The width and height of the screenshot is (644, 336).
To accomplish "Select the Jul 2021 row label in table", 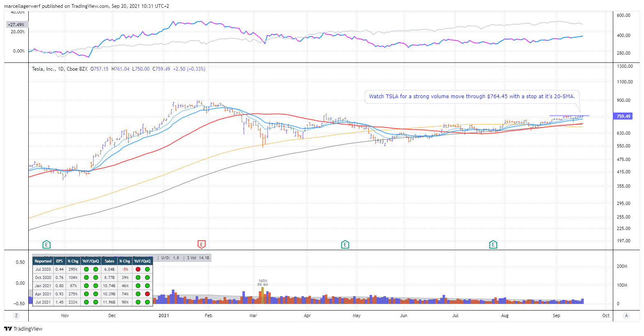I will tap(43, 302).
